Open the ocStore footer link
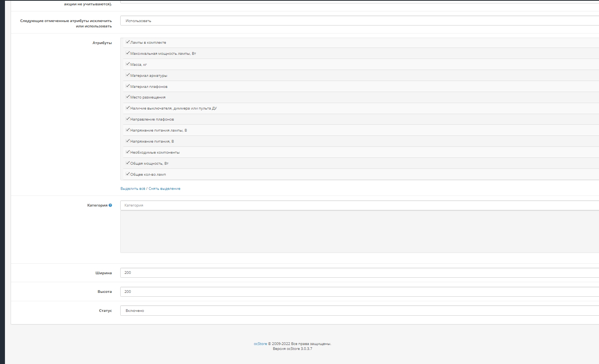Viewport: 599px width, 364px height. [x=260, y=344]
